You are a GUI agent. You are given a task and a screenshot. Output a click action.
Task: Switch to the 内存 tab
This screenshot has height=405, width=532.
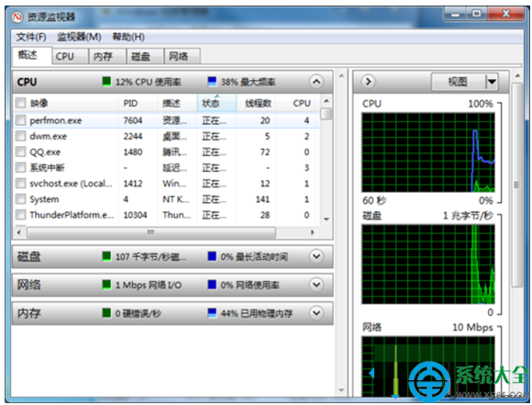[x=103, y=56]
